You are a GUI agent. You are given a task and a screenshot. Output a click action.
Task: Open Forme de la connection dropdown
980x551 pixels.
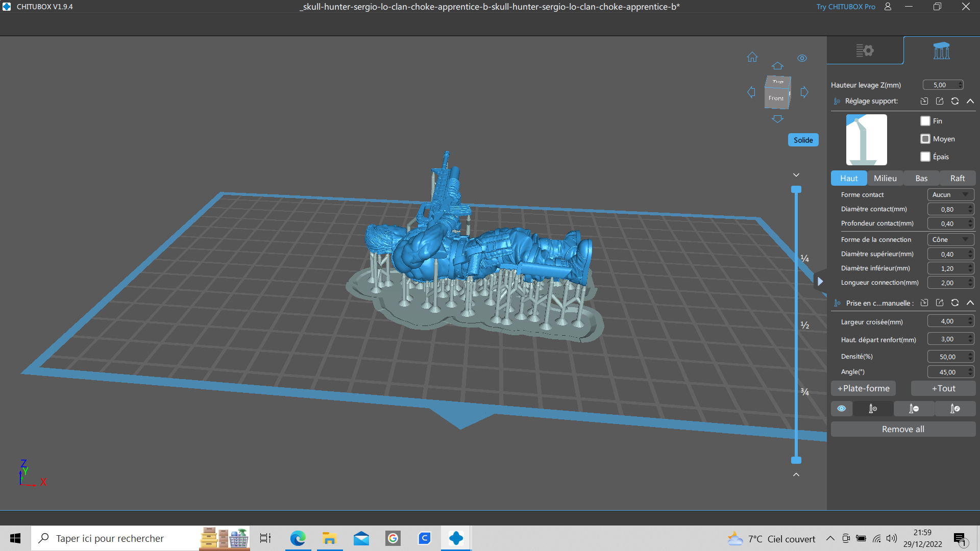[x=950, y=240]
